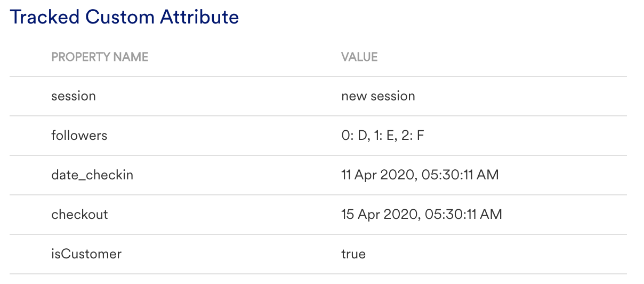Screen dimensions: 644x284
Task: Click the 'new session' value
Action: 378,96
